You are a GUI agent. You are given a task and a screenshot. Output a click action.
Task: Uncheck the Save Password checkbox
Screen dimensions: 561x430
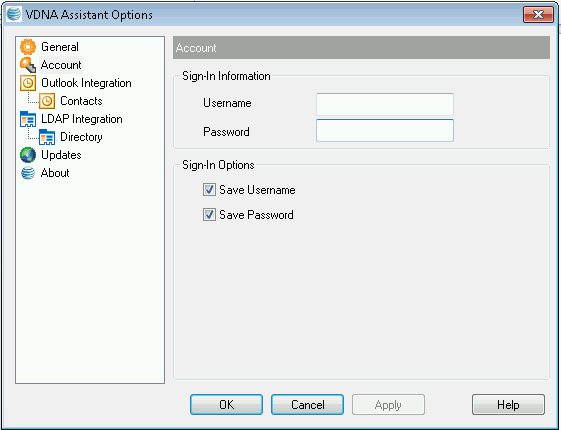pos(209,215)
